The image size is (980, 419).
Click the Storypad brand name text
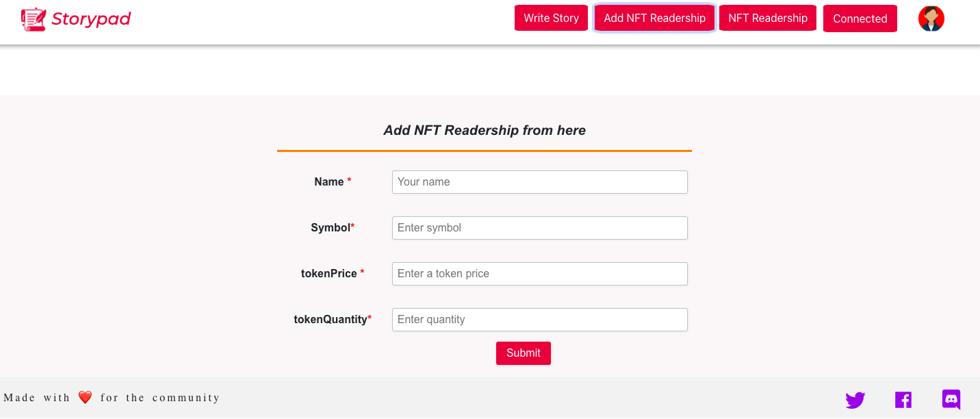91,19
